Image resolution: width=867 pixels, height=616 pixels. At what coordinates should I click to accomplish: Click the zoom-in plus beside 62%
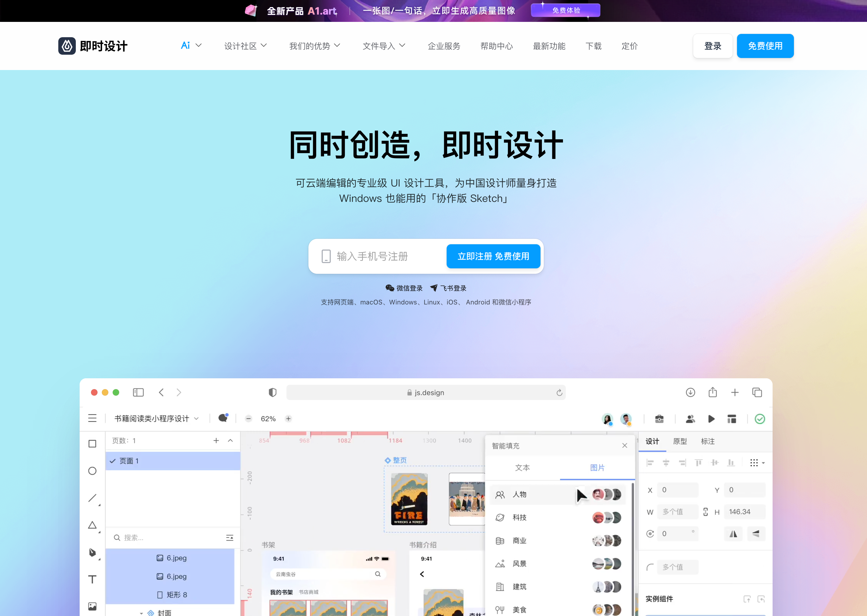click(x=288, y=419)
